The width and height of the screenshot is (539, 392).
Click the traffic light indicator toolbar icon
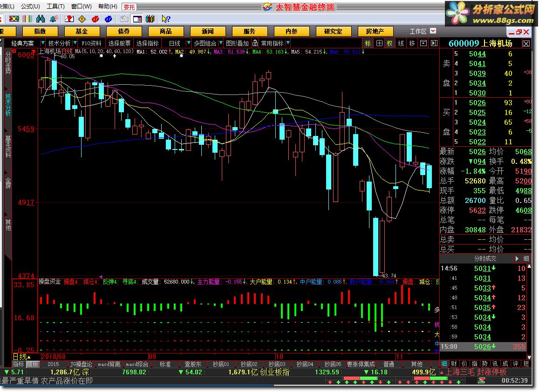[14, 19]
